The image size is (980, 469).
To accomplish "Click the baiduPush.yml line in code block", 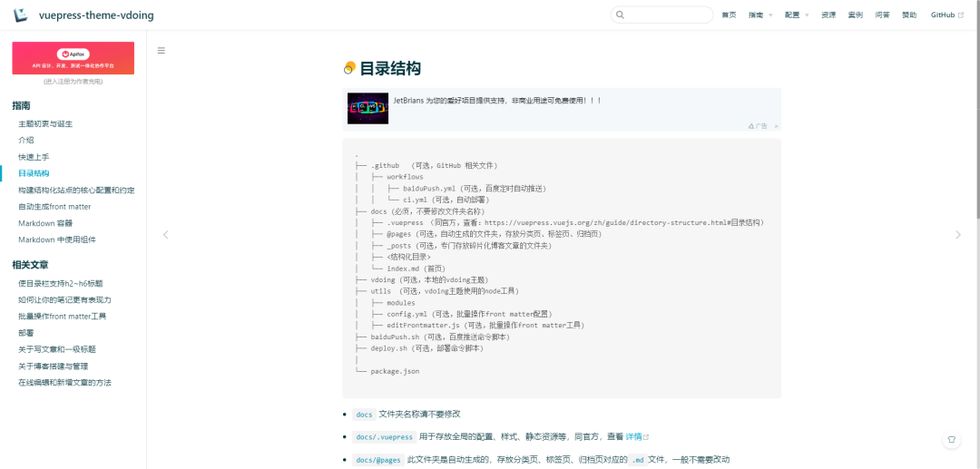I will 475,188.
